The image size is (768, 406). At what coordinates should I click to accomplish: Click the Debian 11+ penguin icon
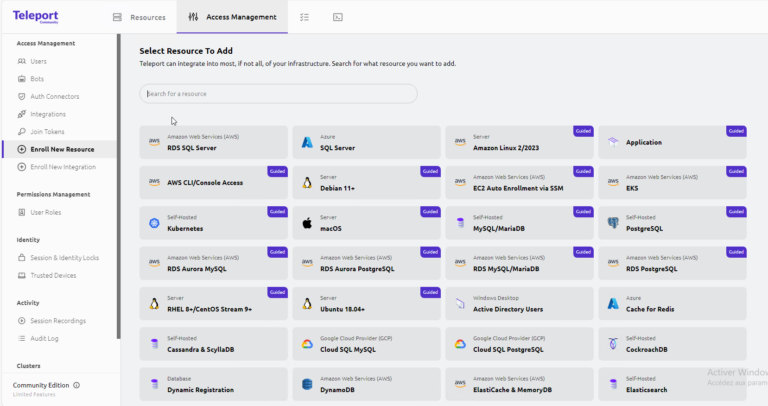pos(307,183)
